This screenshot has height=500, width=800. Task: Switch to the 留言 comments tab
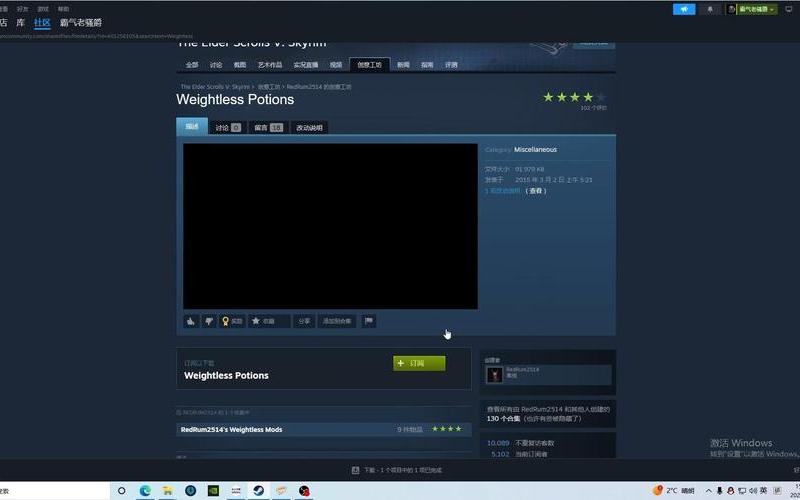pyautogui.click(x=268, y=128)
